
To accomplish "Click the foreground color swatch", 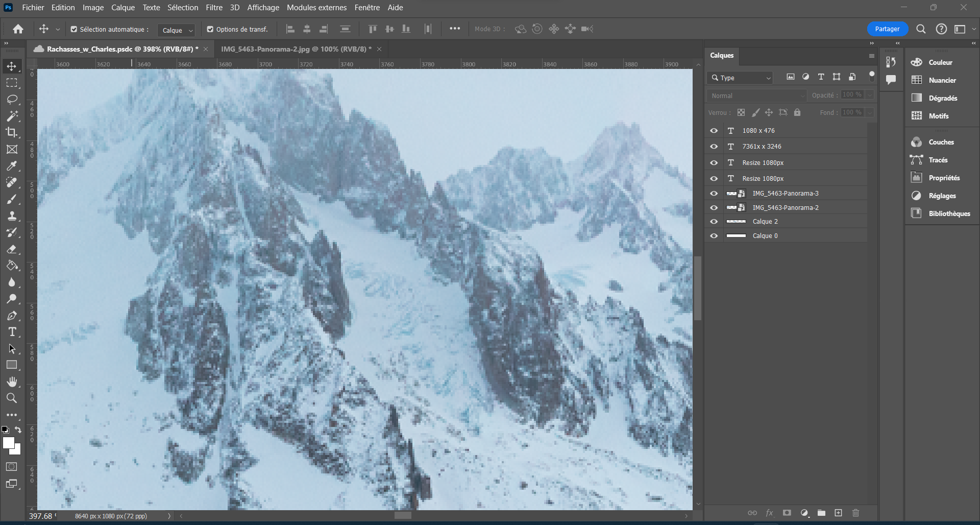I will coord(9,442).
